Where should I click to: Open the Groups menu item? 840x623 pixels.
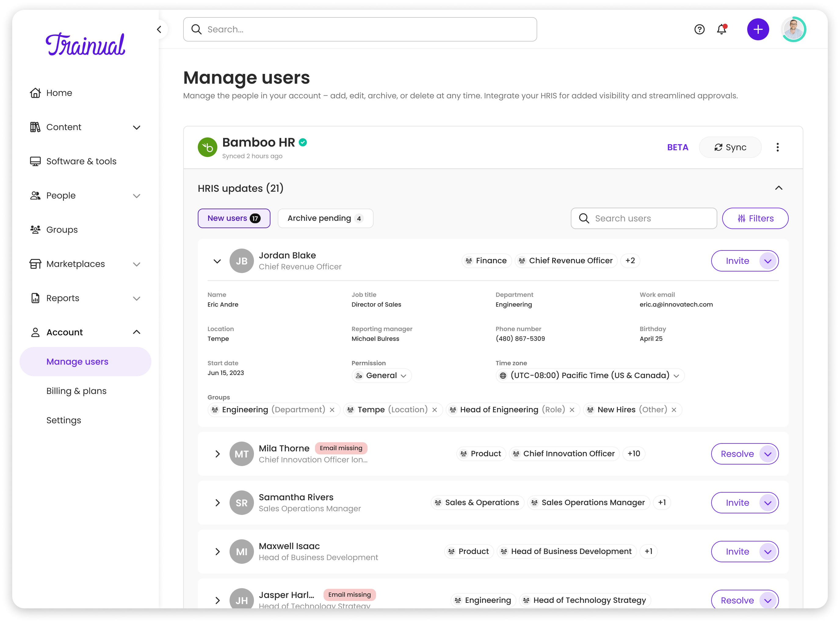coord(62,230)
